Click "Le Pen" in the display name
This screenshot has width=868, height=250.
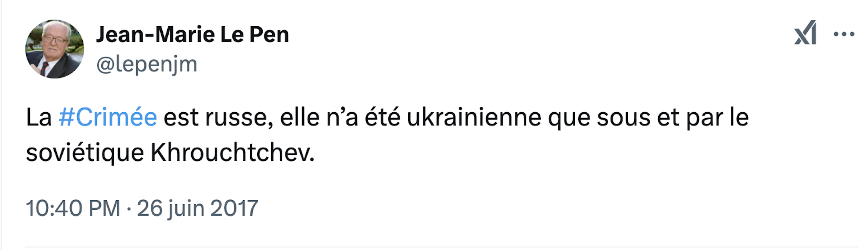click(x=255, y=34)
